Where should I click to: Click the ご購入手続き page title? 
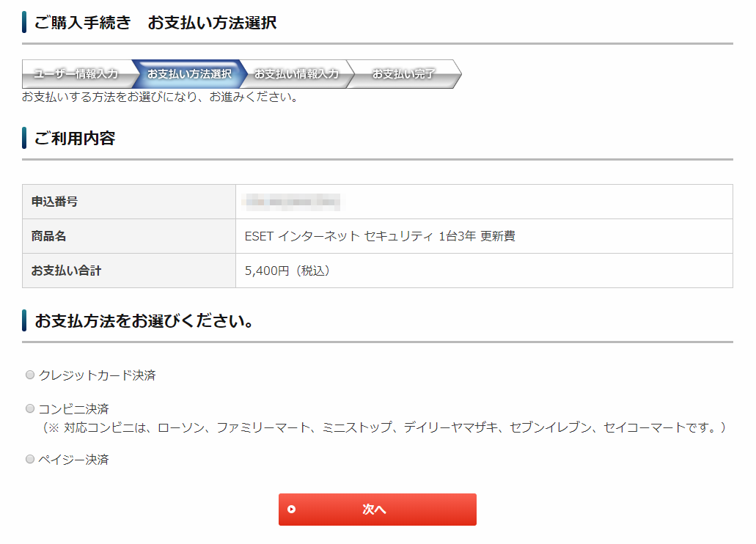(x=155, y=23)
